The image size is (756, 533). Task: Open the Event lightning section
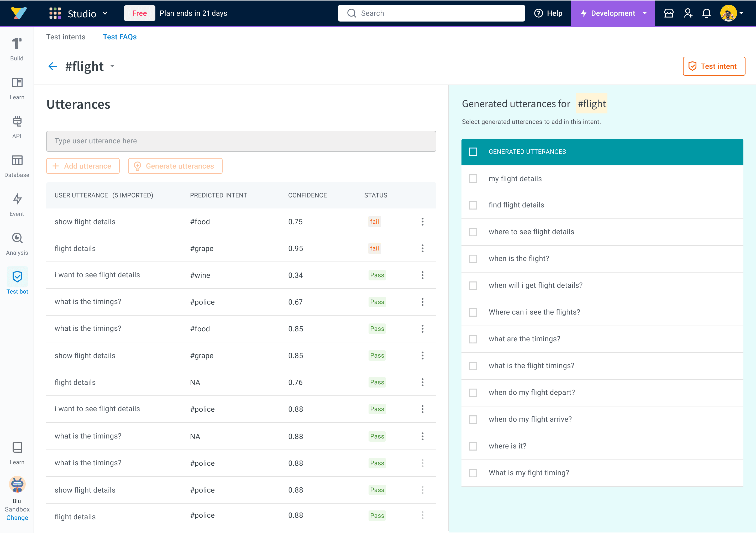coord(17,205)
